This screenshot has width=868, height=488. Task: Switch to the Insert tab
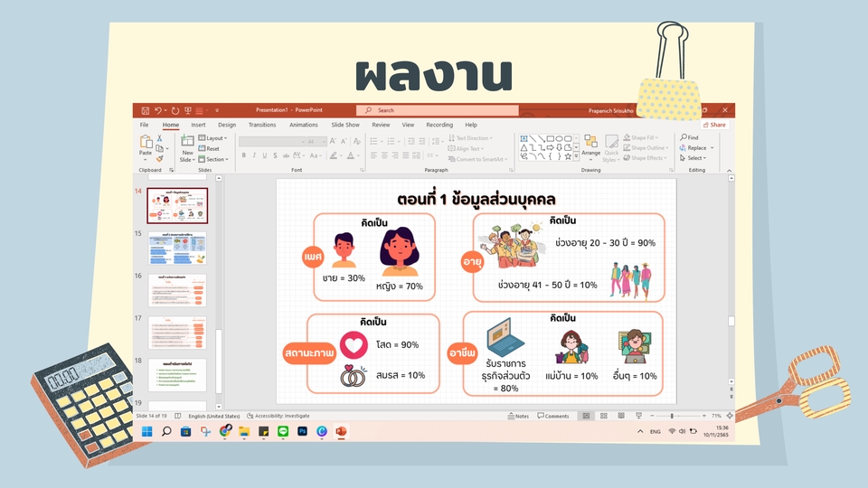198,125
